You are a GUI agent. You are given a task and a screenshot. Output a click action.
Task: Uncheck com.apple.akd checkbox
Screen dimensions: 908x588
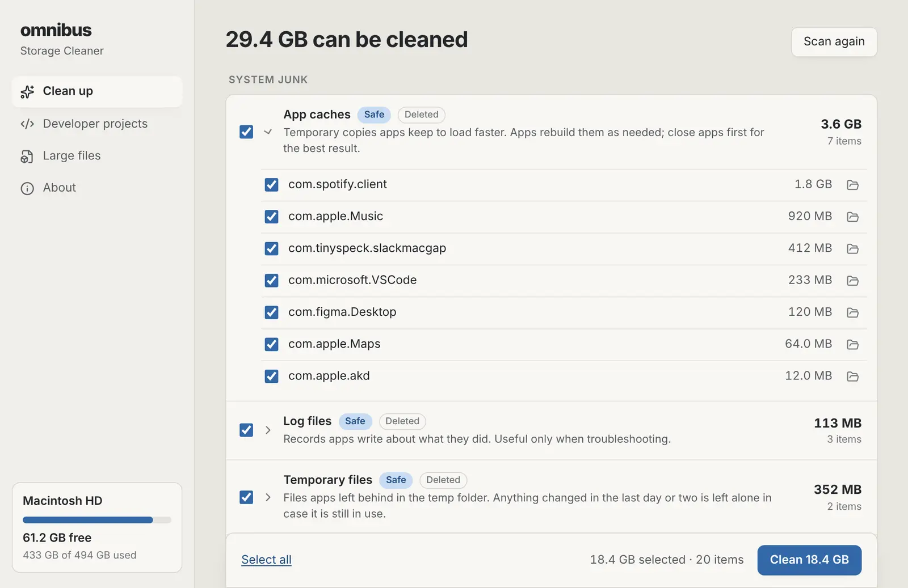[x=271, y=376]
